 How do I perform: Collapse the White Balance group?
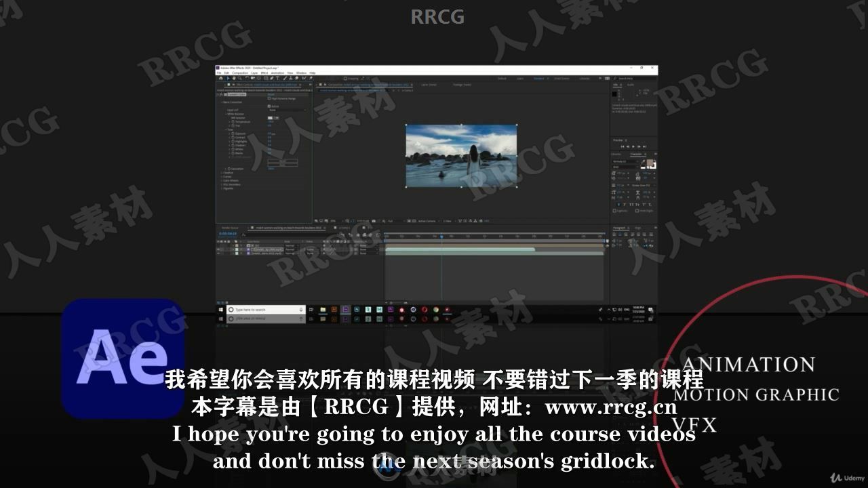click(226, 114)
